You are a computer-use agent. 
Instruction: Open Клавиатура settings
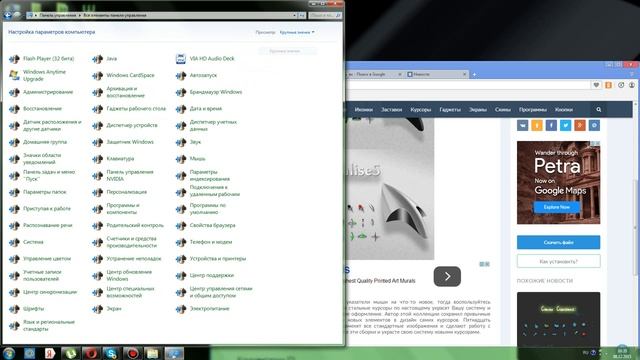[113, 159]
